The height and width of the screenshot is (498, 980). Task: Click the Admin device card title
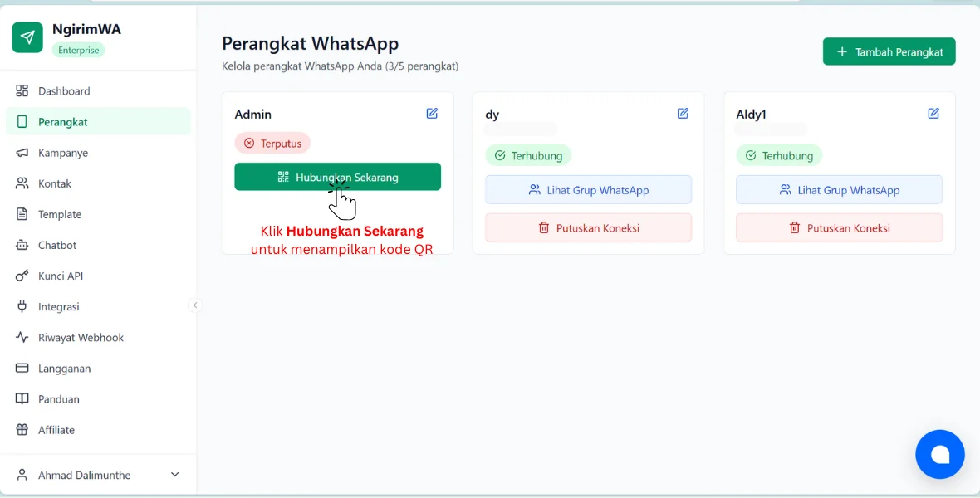point(253,115)
